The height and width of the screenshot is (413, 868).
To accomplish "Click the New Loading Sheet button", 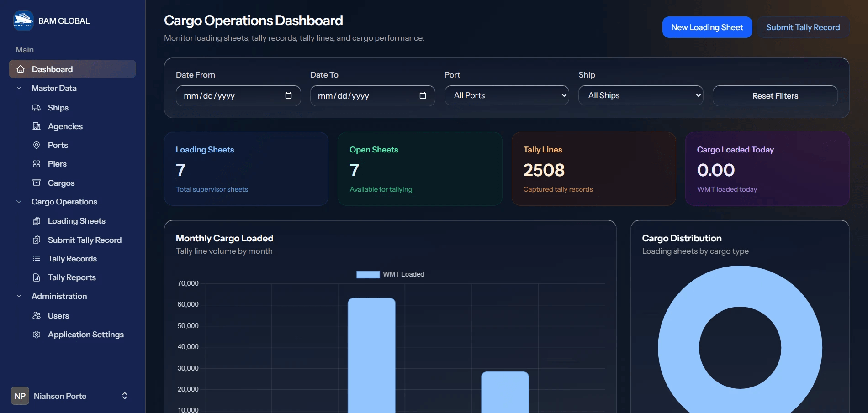I will [707, 27].
